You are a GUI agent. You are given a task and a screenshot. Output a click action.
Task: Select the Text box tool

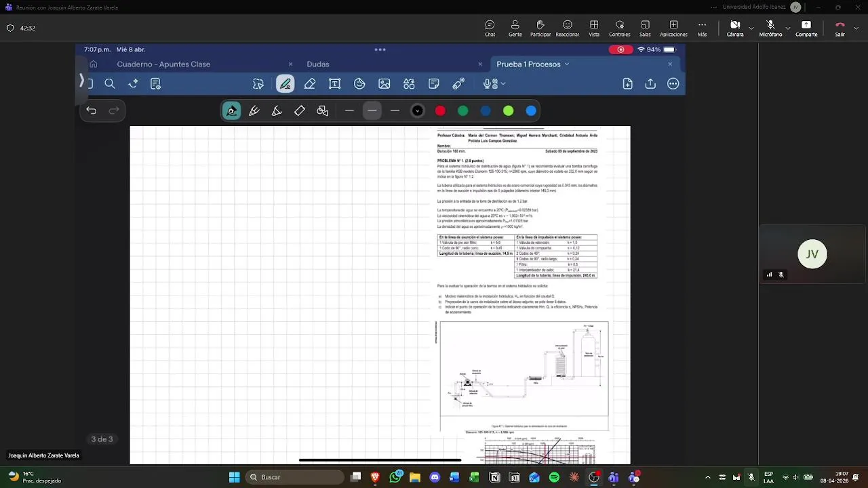coord(335,84)
